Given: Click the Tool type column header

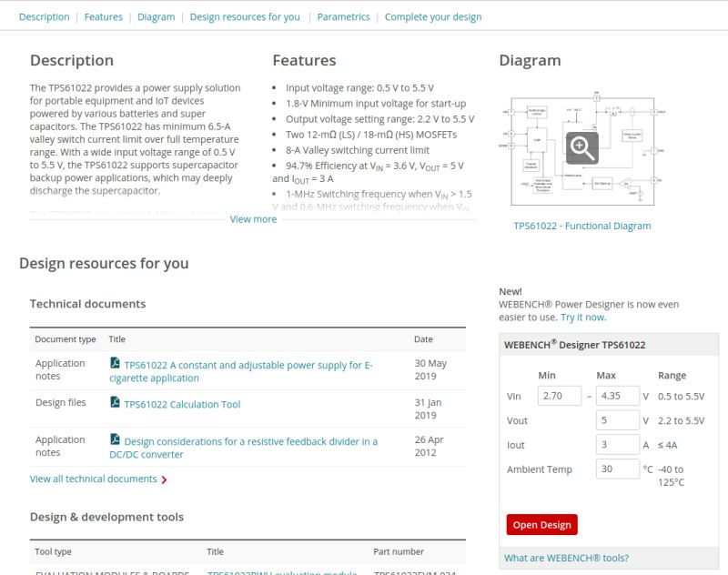Looking at the screenshot, I should click(x=53, y=551).
